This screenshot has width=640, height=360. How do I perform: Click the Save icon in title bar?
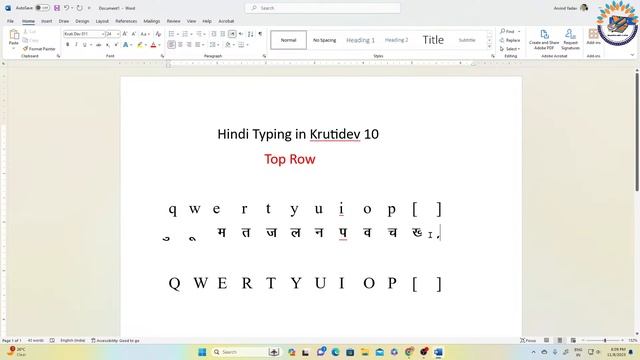click(57, 8)
